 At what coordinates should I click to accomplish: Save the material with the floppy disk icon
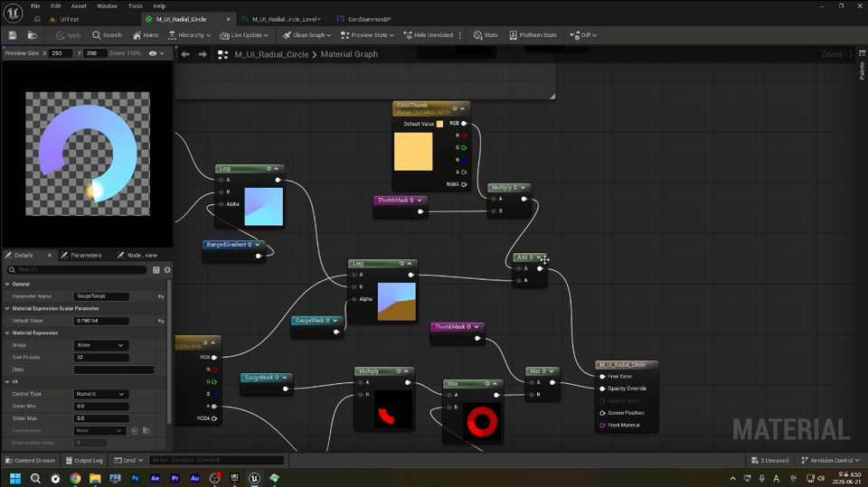pyautogui.click(x=12, y=35)
